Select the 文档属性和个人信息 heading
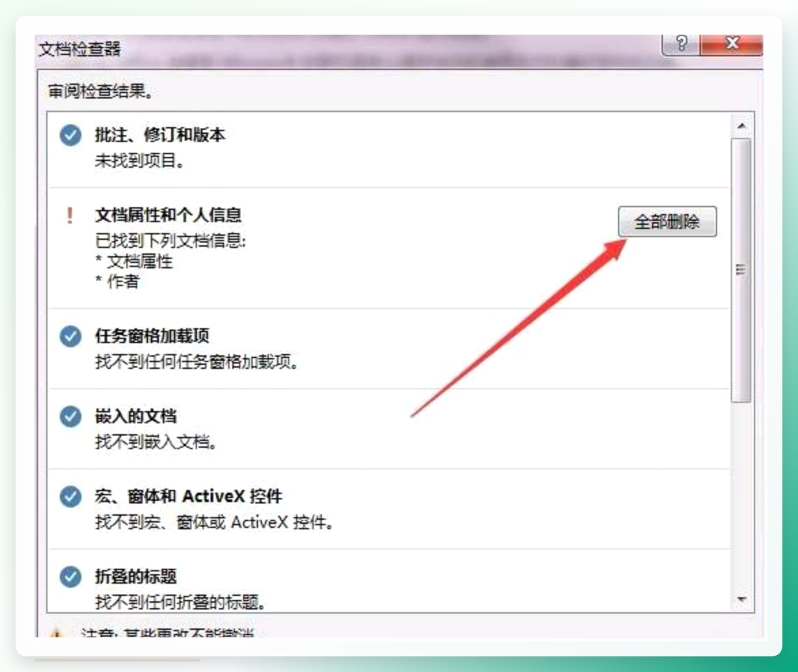The width and height of the screenshot is (798, 672). point(168,215)
